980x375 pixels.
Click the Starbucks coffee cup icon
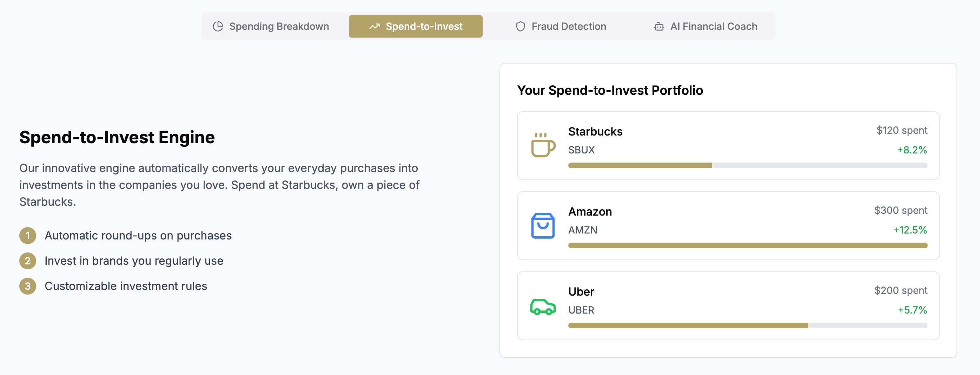click(543, 145)
